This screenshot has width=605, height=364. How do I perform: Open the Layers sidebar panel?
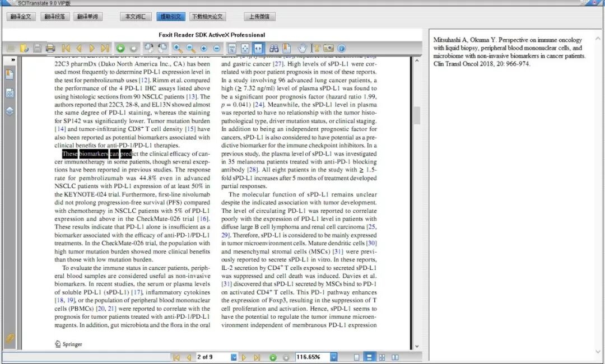click(10, 111)
